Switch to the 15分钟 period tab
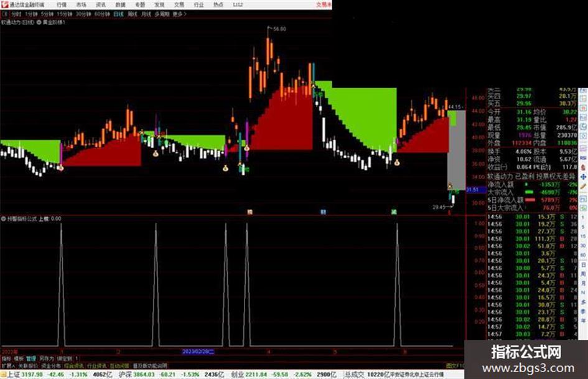Viewport: 588px width, 379px height. click(x=64, y=14)
